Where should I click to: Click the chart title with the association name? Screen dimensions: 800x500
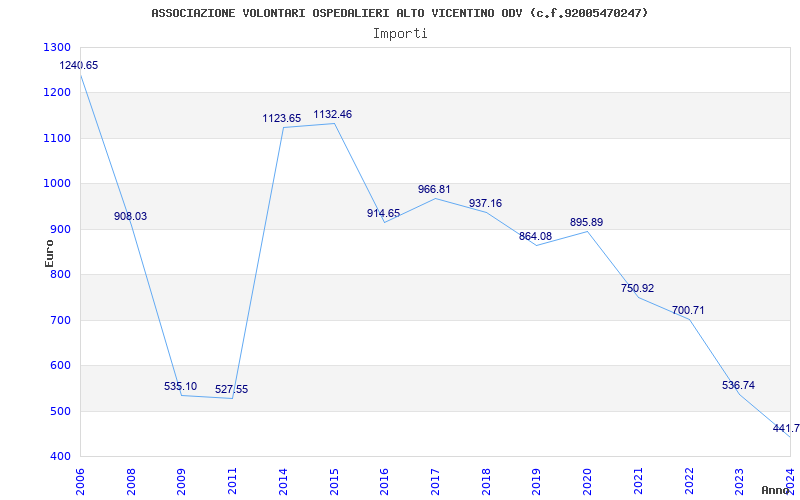click(x=399, y=13)
